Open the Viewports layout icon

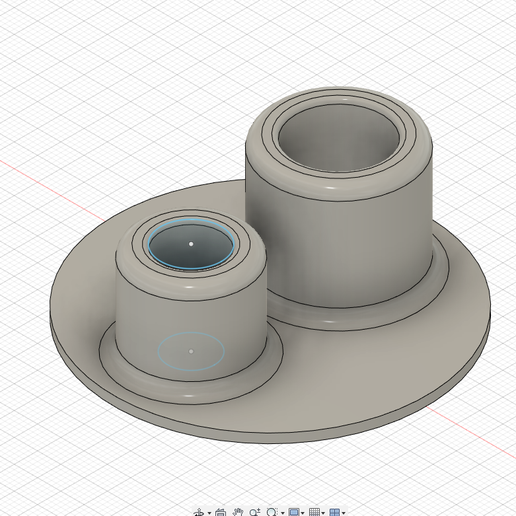[x=334, y=513]
